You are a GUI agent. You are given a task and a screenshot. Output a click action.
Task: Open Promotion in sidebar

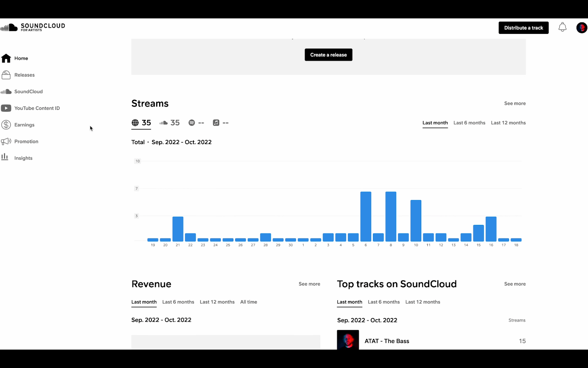[26, 141]
